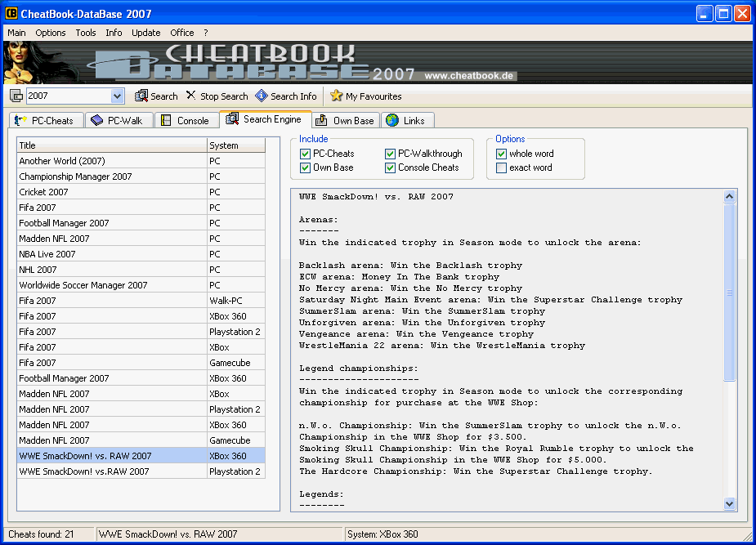The width and height of the screenshot is (756, 545).
Task: Open the search term dropdown arrow
Action: [x=117, y=96]
